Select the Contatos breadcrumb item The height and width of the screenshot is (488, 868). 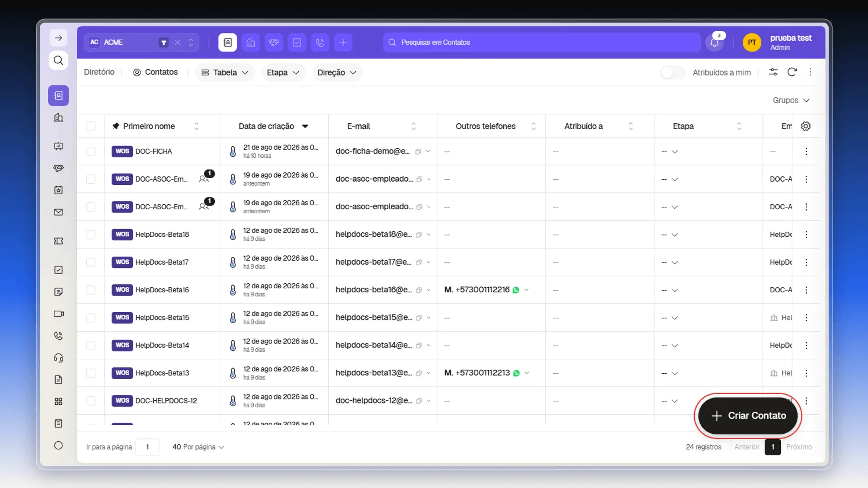pos(156,72)
